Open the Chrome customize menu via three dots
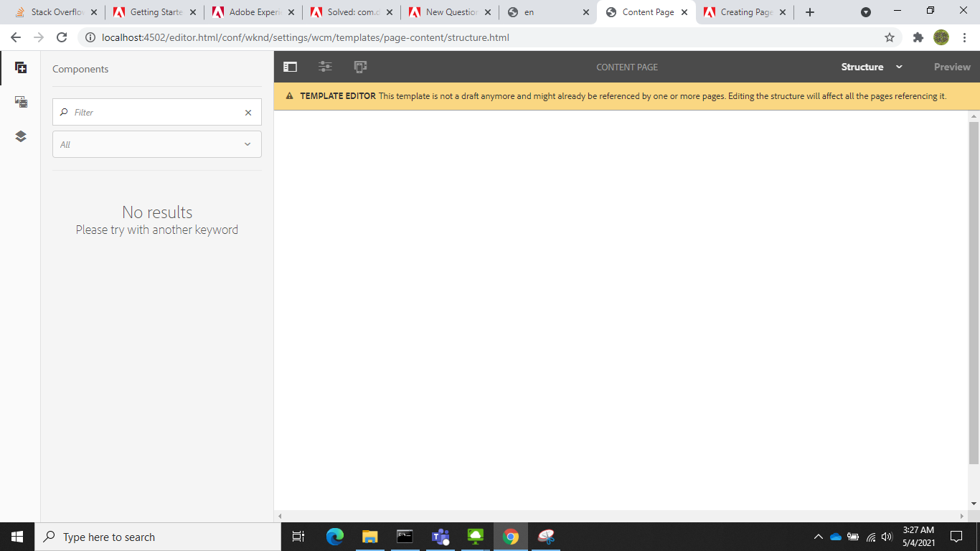 pos(964,37)
